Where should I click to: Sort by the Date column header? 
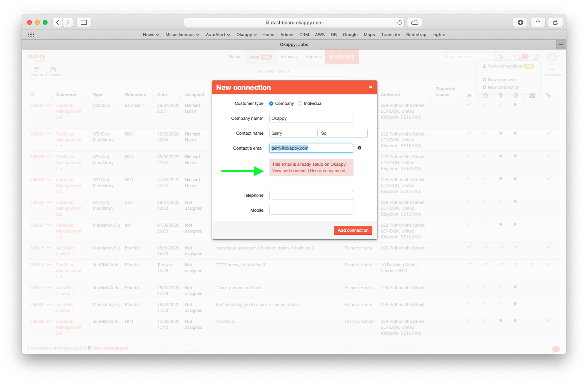(162, 95)
